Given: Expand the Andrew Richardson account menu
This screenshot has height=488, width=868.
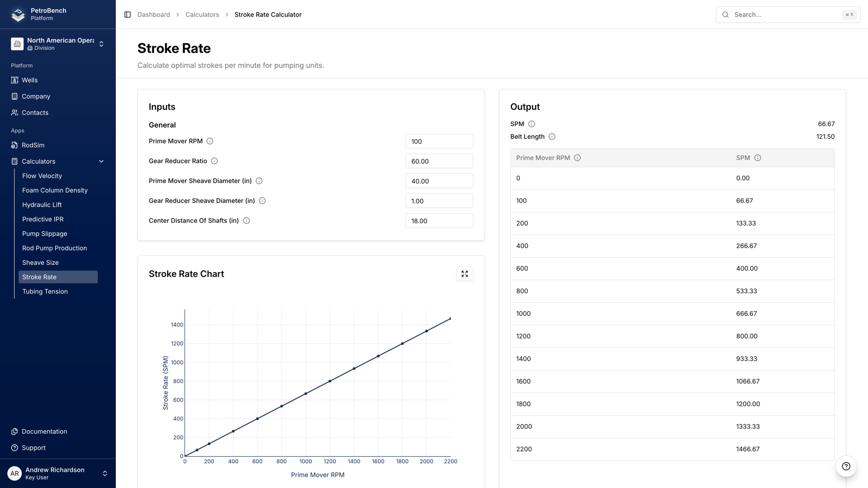Looking at the screenshot, I should pyautogui.click(x=105, y=473).
